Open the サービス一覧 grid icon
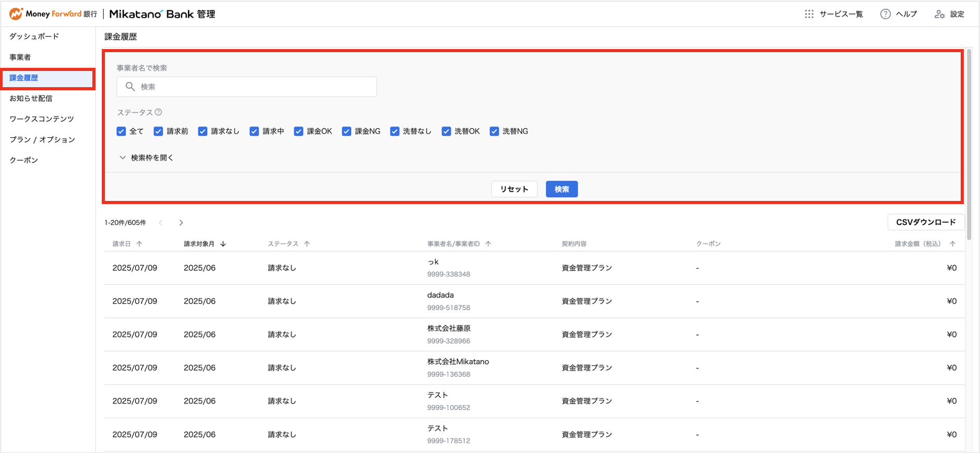The image size is (980, 453). [x=809, y=14]
